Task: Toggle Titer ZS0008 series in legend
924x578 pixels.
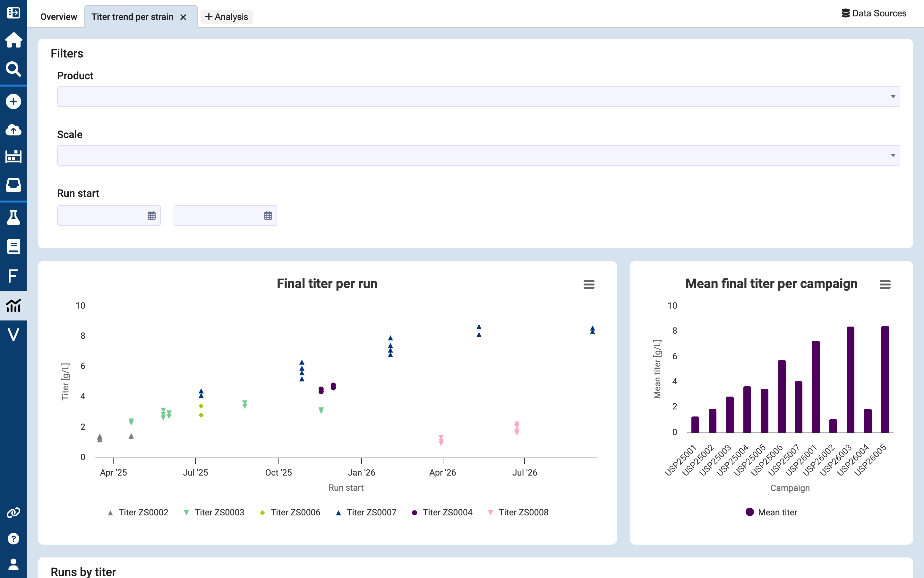Action: click(518, 512)
